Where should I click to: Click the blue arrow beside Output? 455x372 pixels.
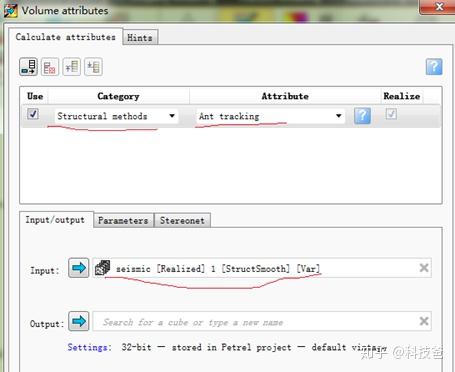coord(79,321)
